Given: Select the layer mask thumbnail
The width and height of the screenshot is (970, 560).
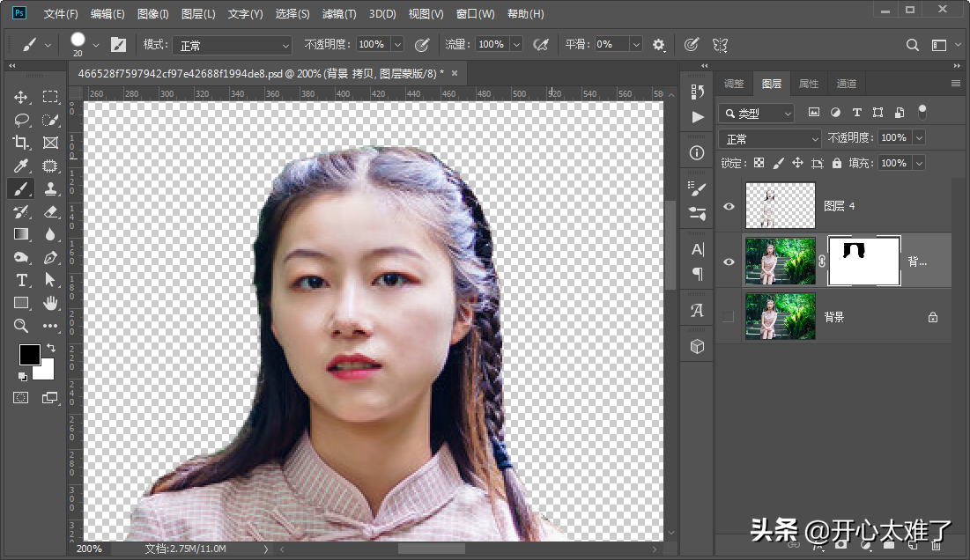Looking at the screenshot, I should tap(864, 261).
